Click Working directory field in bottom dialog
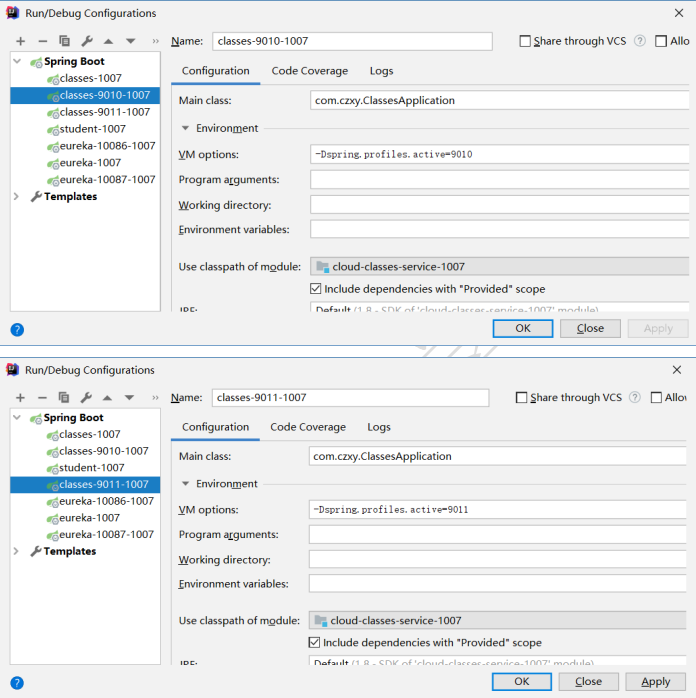This screenshot has width=696, height=698. 498,559
